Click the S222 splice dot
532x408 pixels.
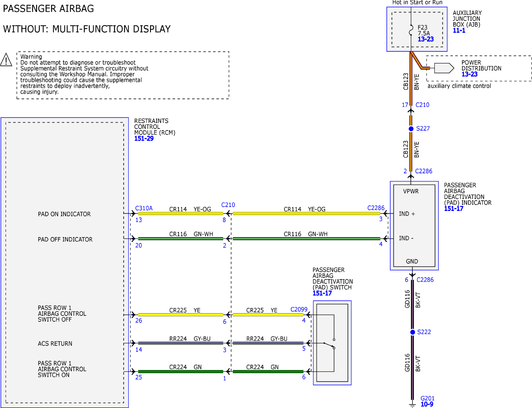(x=413, y=332)
